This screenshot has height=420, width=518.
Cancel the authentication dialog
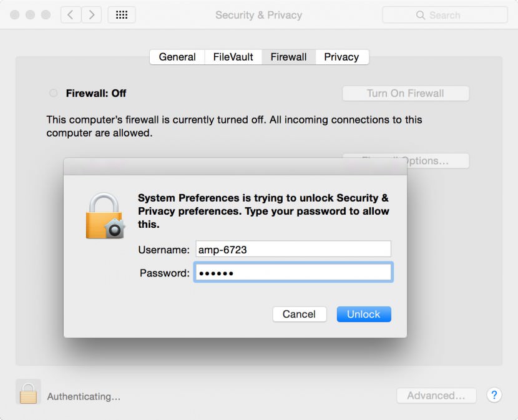(x=300, y=314)
